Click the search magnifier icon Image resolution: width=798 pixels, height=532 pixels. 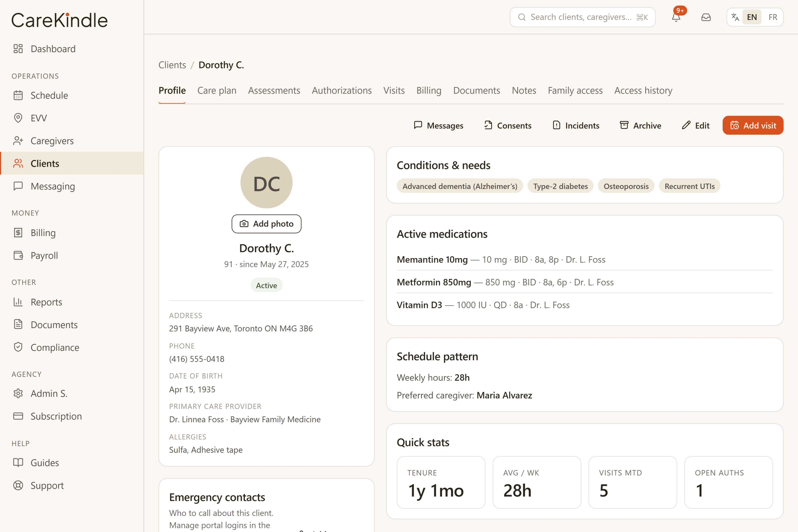click(522, 17)
